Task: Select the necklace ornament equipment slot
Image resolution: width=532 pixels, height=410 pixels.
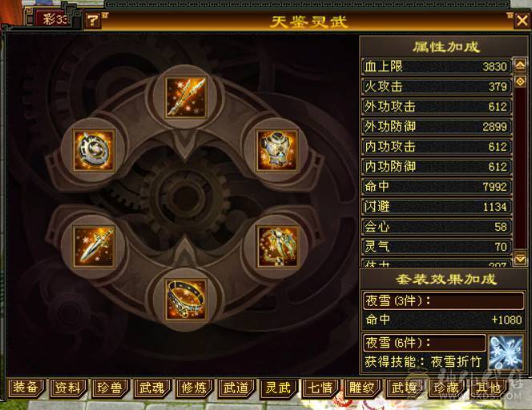Action: (x=277, y=247)
